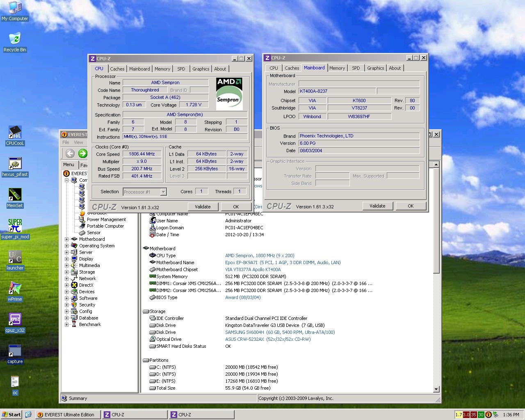Click the EVEREST green forward arrow icon
525x420 pixels.
[x=83, y=153]
